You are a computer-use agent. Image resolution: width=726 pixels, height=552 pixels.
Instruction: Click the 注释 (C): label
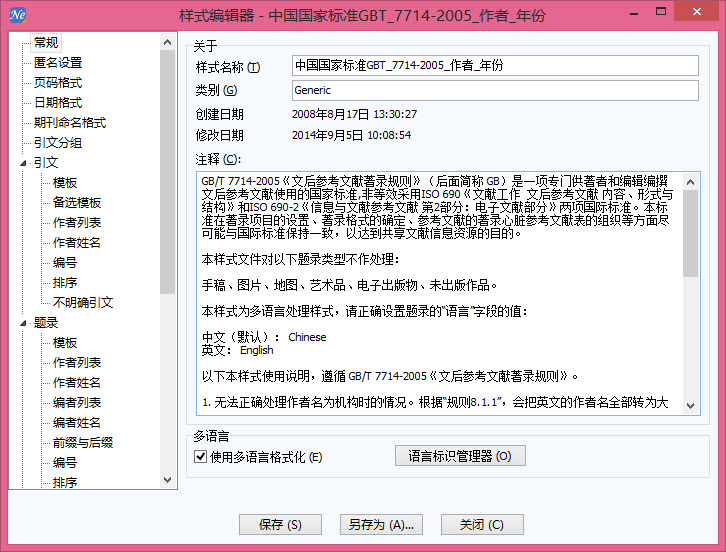tap(218, 160)
